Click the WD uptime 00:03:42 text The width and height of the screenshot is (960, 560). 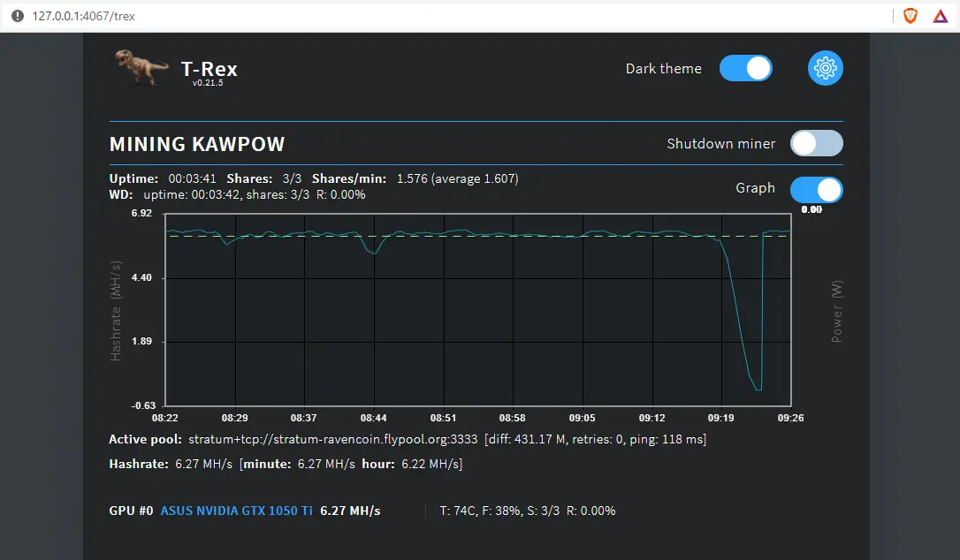click(x=193, y=194)
